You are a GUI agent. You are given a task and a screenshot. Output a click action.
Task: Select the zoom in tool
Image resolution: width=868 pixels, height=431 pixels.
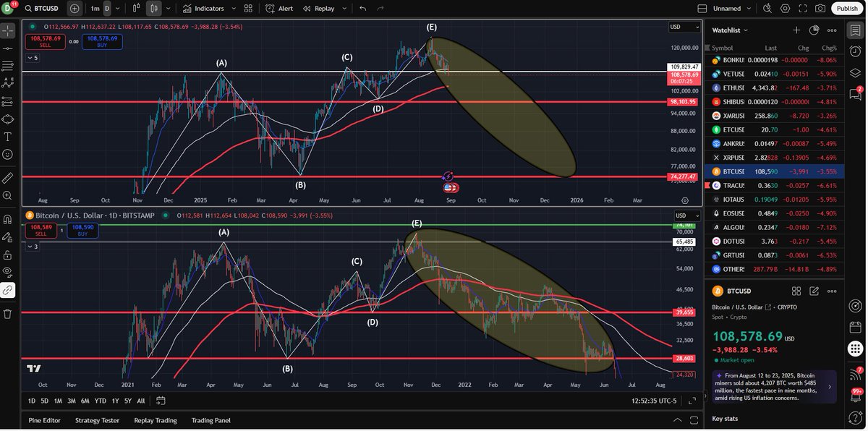click(7, 195)
